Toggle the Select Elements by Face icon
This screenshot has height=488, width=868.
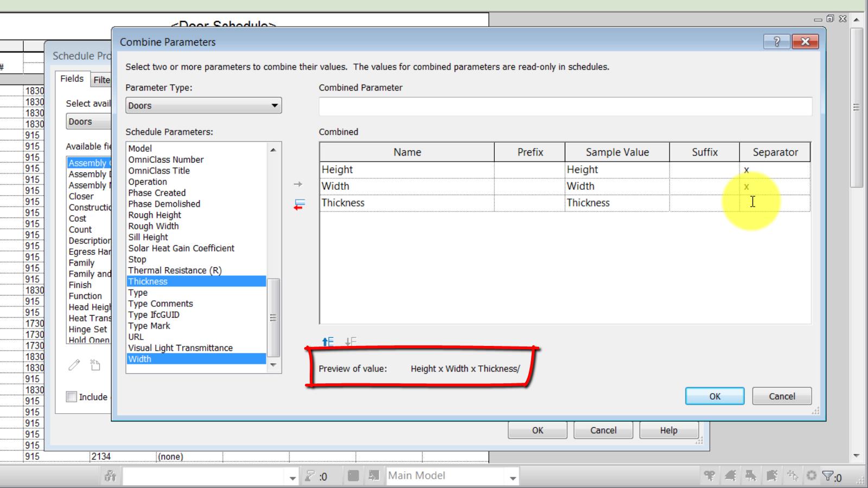(771, 476)
